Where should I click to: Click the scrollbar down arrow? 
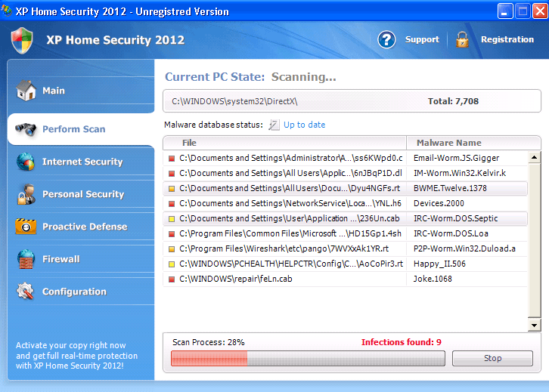click(534, 325)
